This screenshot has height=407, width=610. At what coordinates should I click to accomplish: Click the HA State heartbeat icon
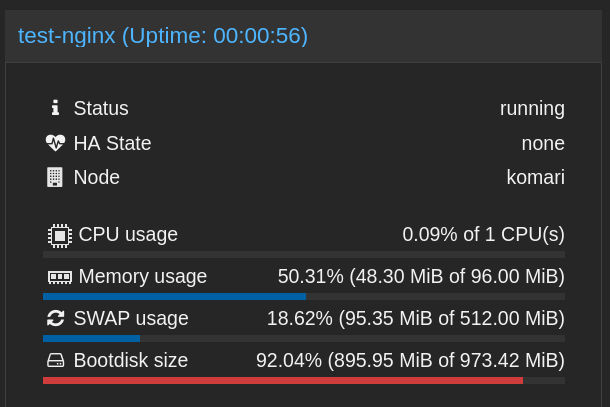point(55,143)
